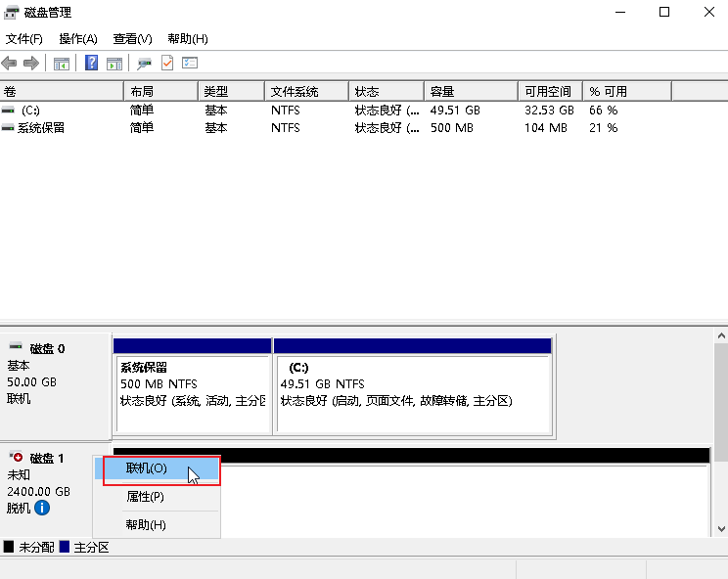Click the 49.51 GB capacity cell

[x=455, y=111]
